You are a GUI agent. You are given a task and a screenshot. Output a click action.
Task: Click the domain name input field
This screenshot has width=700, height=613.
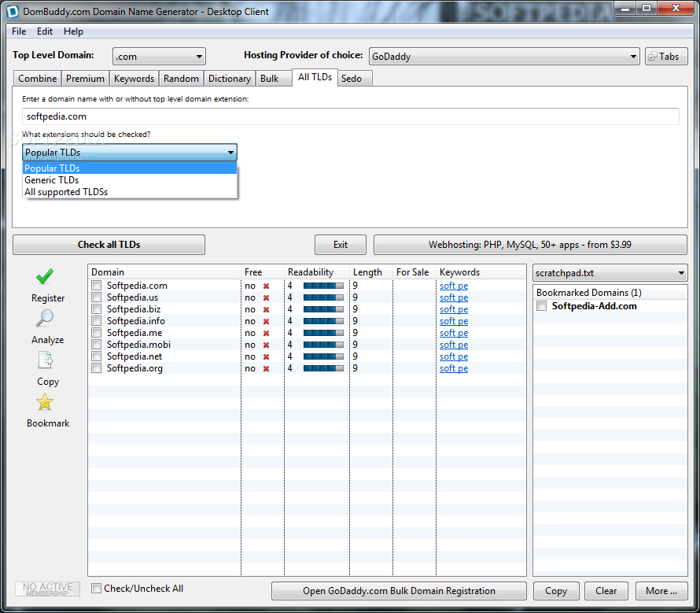click(351, 116)
